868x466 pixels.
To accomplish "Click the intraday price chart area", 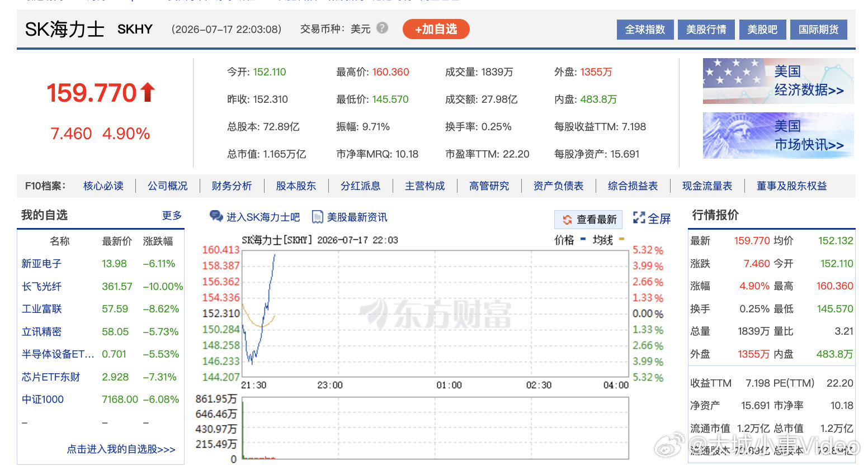I will pyautogui.click(x=435, y=313).
